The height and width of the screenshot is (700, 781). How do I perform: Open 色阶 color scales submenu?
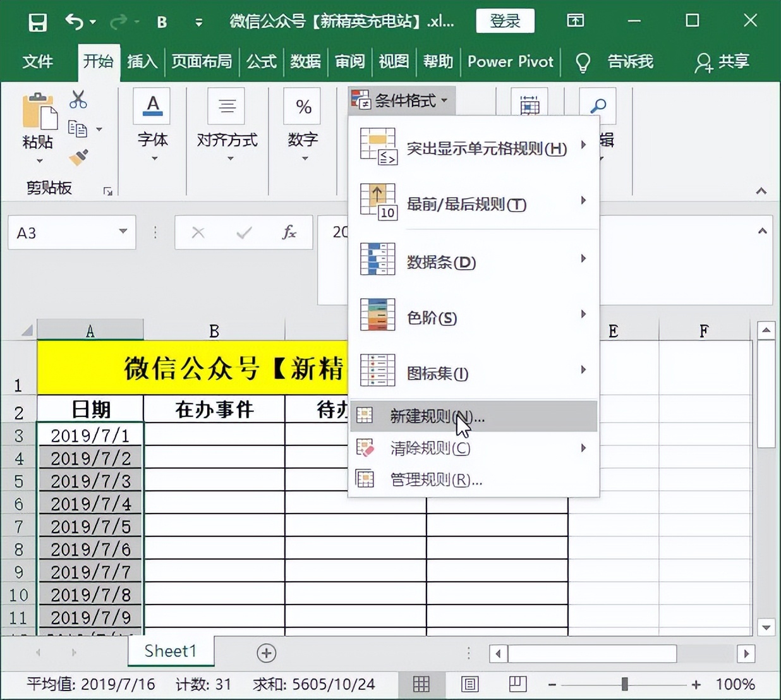[x=473, y=316]
